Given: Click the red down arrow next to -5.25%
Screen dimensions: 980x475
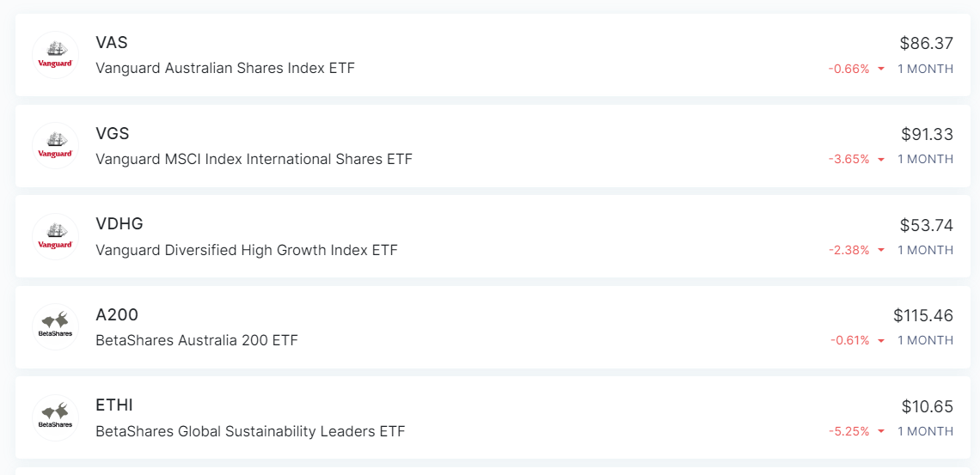Looking at the screenshot, I should pos(881,432).
